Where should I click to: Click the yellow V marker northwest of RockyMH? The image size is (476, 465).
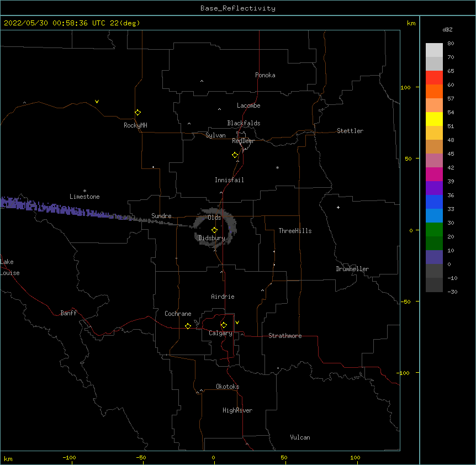pos(97,102)
